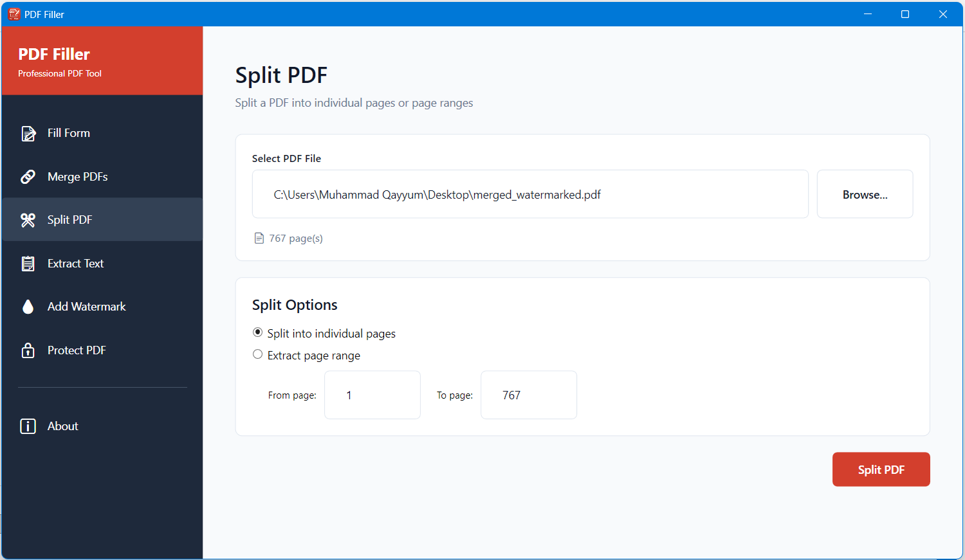Click the About info icon
Image resolution: width=965 pixels, height=560 pixels.
point(28,426)
